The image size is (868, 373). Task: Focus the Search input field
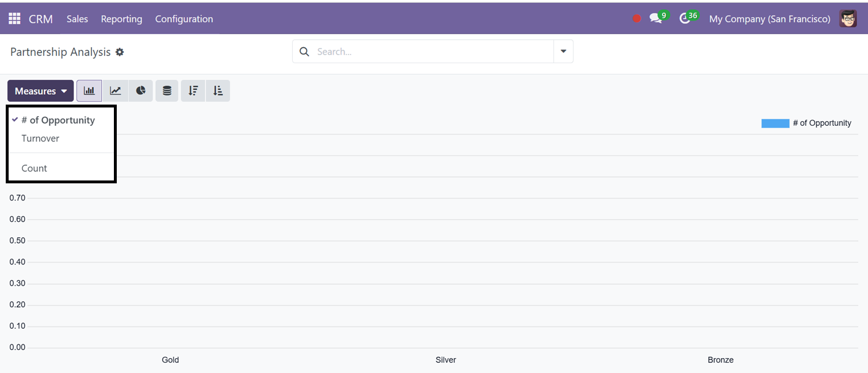coord(431,52)
